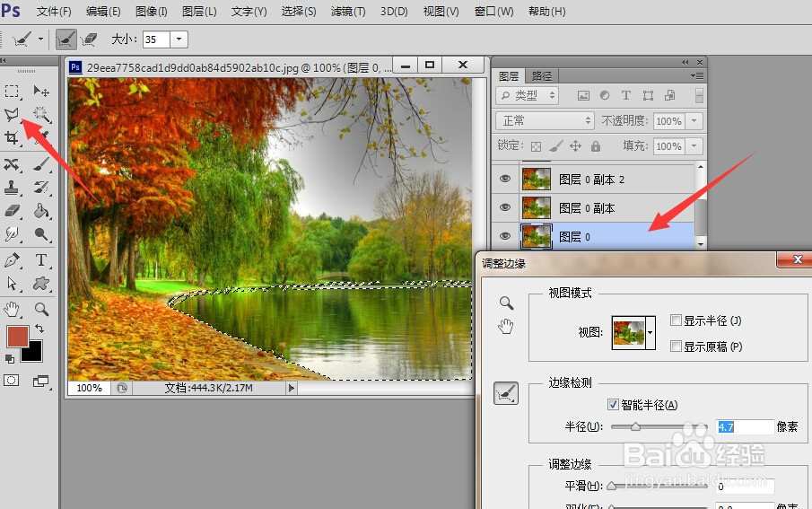Screen dimensions: 812x509
Task: Reset default foreground and background colors
Action: 10,359
